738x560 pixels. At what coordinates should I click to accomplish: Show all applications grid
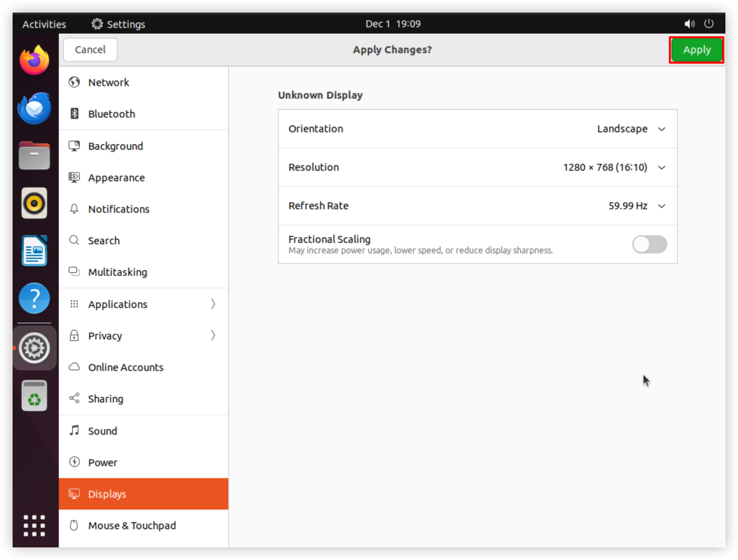click(34, 526)
